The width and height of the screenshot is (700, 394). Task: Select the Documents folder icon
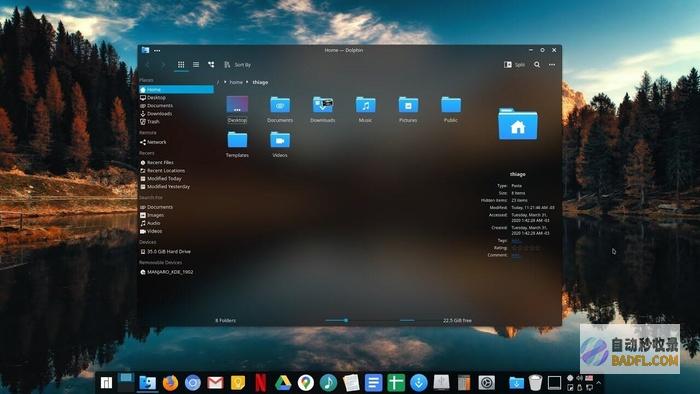coord(280,109)
